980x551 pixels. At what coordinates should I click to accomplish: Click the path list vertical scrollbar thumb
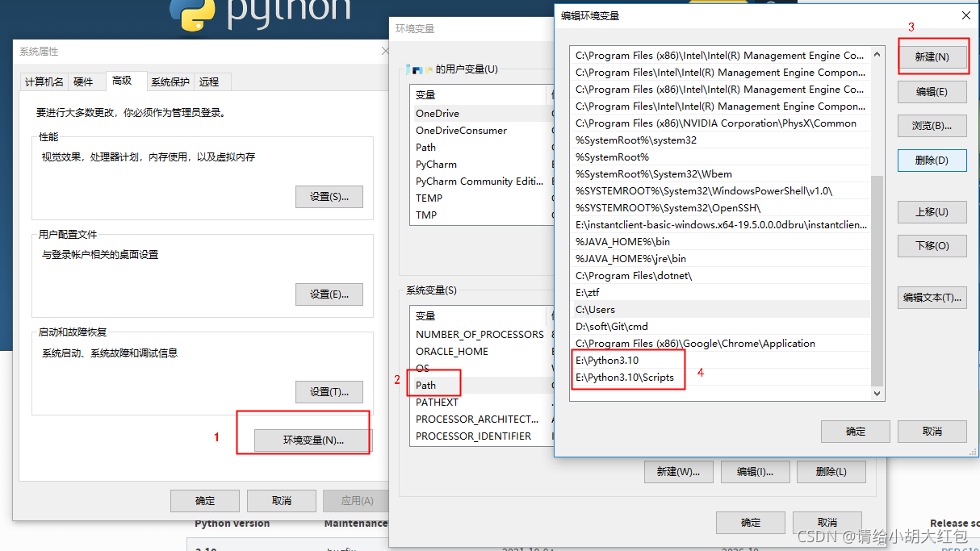coord(878,281)
